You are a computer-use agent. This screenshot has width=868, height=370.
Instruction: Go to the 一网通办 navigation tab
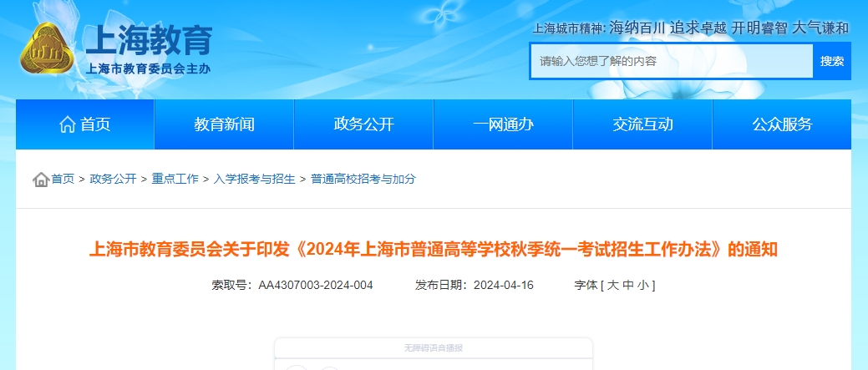click(x=503, y=124)
